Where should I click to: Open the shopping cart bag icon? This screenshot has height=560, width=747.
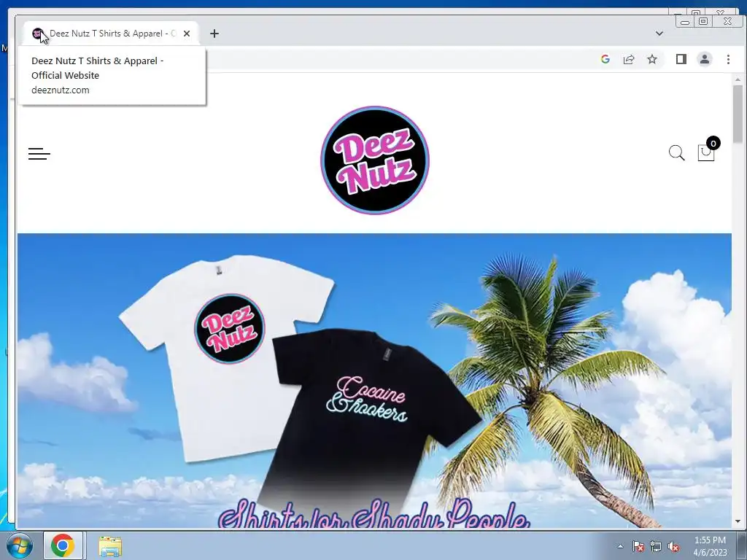(x=705, y=153)
